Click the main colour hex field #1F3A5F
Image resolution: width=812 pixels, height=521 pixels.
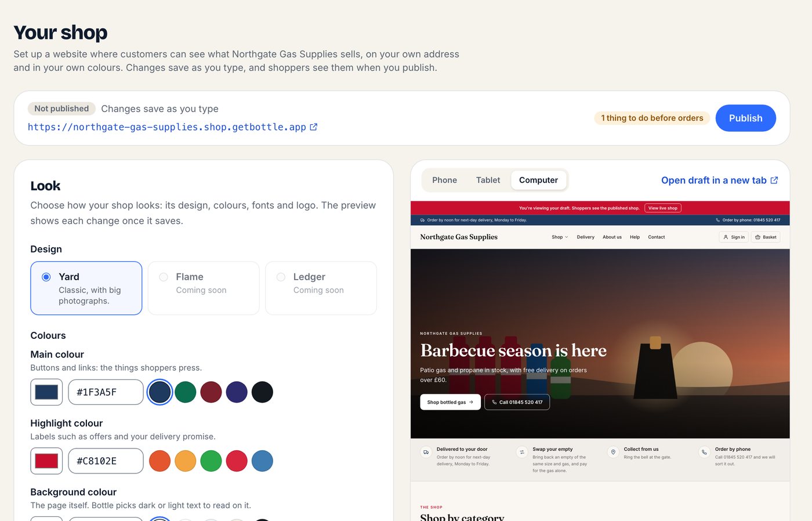click(106, 392)
